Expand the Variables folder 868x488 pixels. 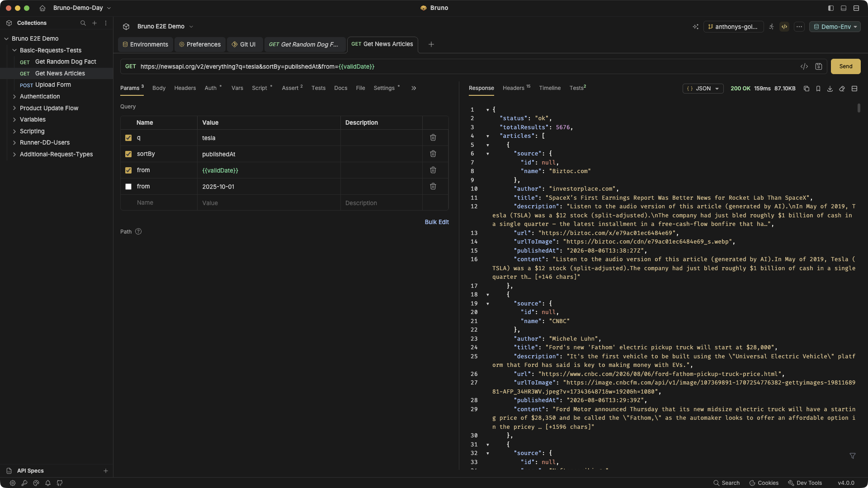click(x=14, y=120)
